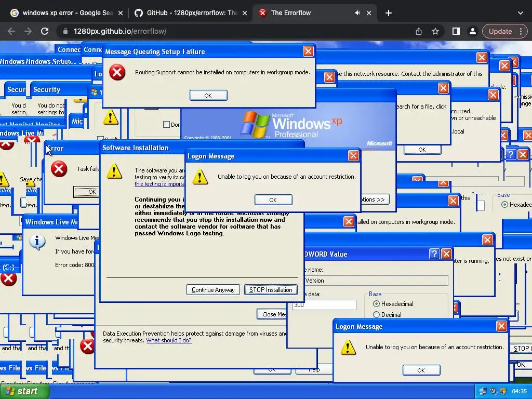Click warning icon in the middle Logon Message dialog
Image resolution: width=532 pixels, height=399 pixels.
pos(200,177)
